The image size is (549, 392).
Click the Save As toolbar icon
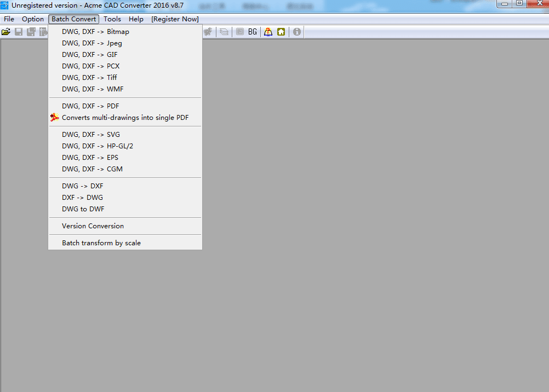pos(31,31)
